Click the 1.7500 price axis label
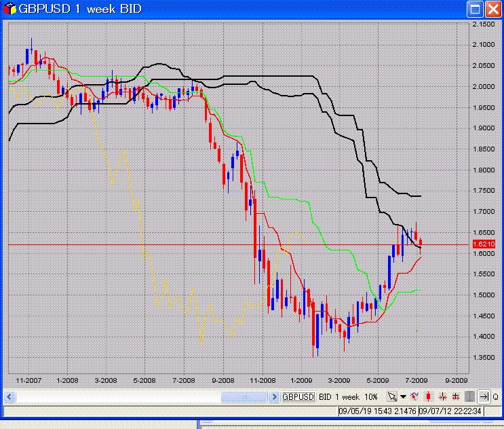 (484, 191)
